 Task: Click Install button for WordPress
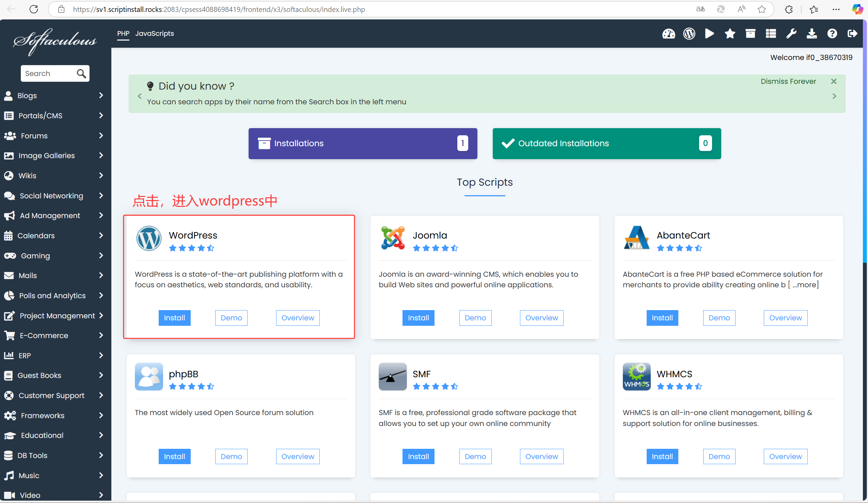tap(174, 318)
